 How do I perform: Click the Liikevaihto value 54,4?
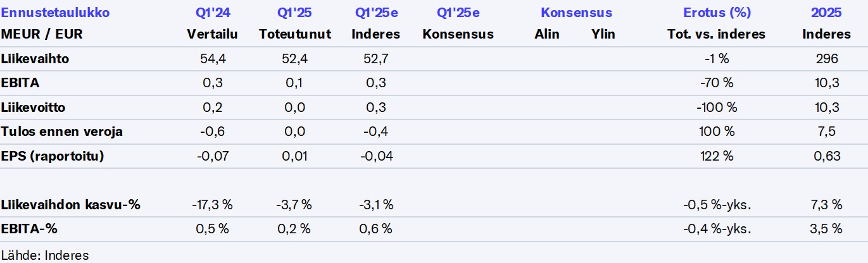click(x=212, y=59)
